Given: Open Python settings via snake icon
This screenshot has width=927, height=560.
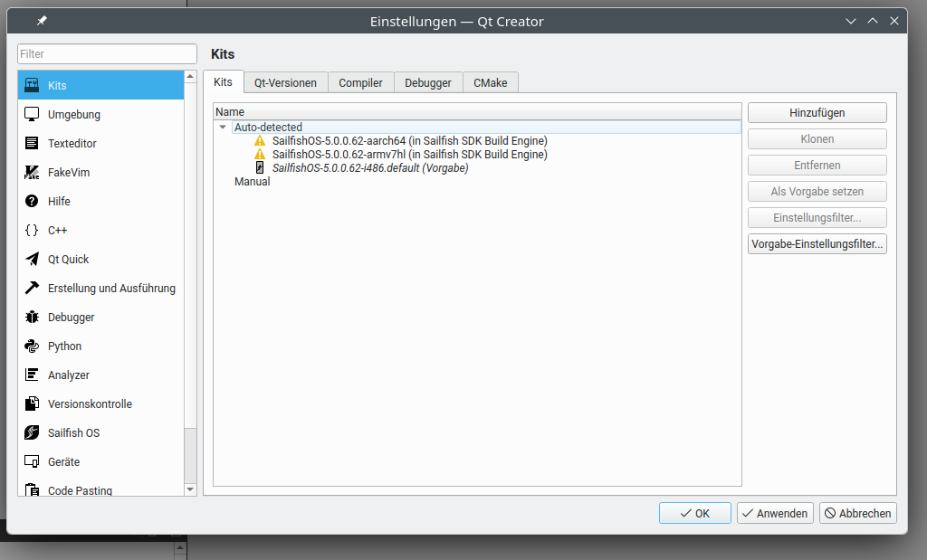Looking at the screenshot, I should coord(32,346).
